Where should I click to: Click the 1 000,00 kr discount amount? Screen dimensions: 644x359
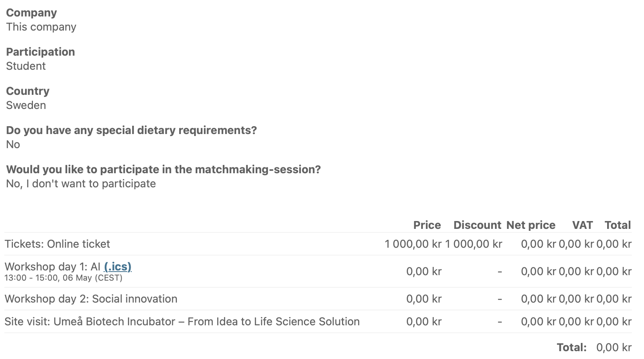pos(473,244)
